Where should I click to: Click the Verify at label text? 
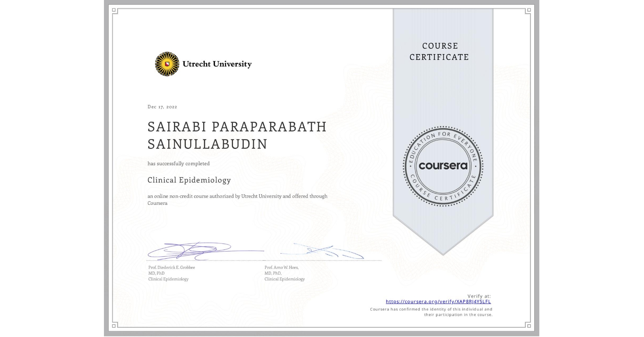(479, 295)
